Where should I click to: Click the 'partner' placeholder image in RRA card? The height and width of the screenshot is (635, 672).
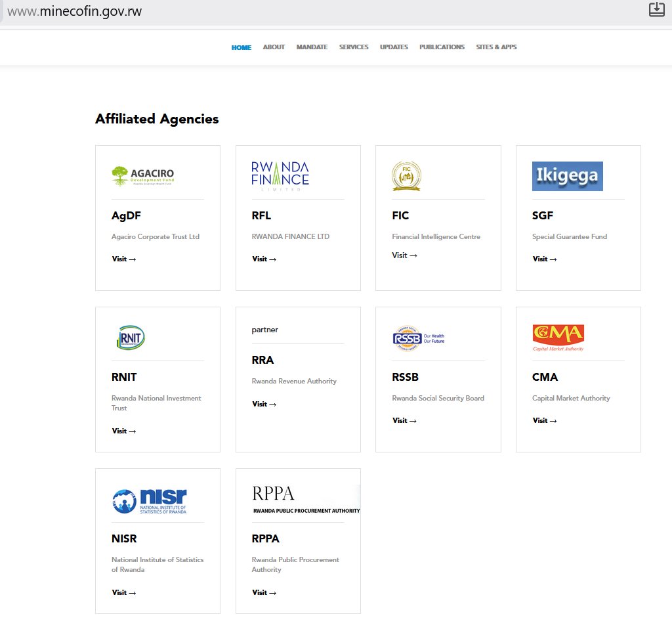265,330
